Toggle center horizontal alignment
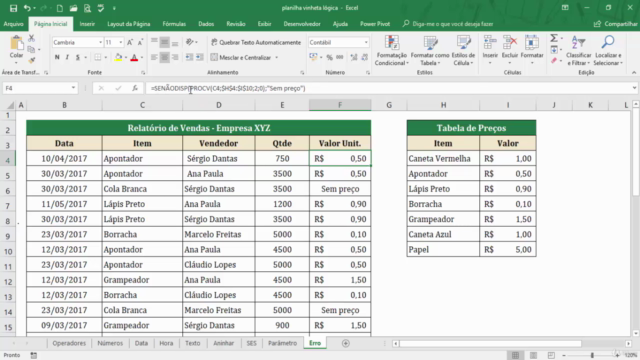 pos(164,58)
